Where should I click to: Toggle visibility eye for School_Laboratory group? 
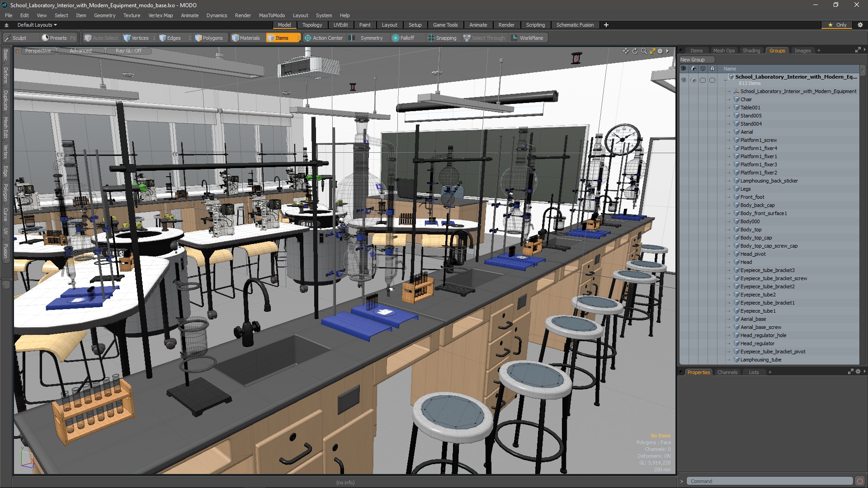684,80
